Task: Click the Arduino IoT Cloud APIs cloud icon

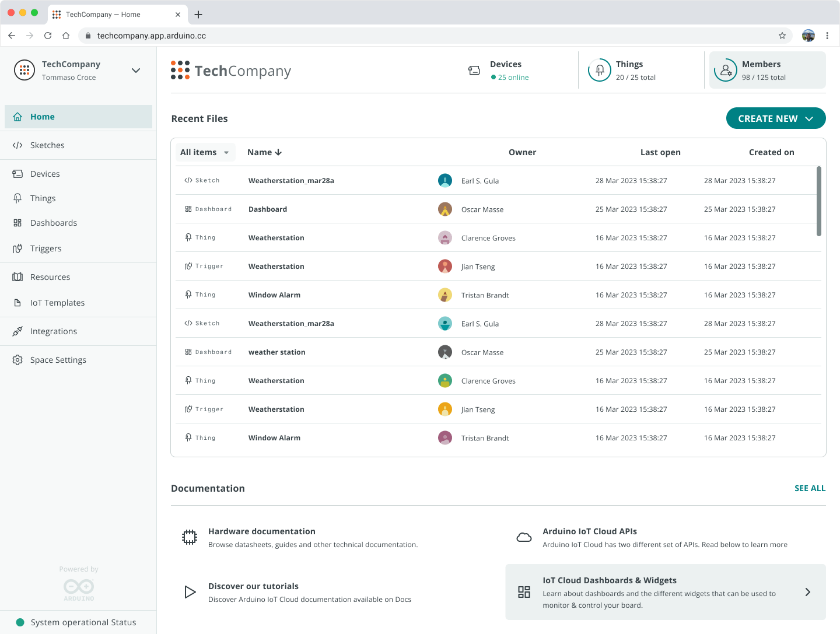Action: tap(524, 537)
